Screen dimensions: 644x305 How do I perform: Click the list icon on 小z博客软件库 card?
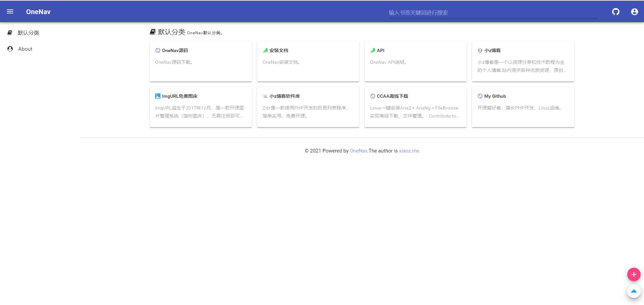tap(265, 96)
